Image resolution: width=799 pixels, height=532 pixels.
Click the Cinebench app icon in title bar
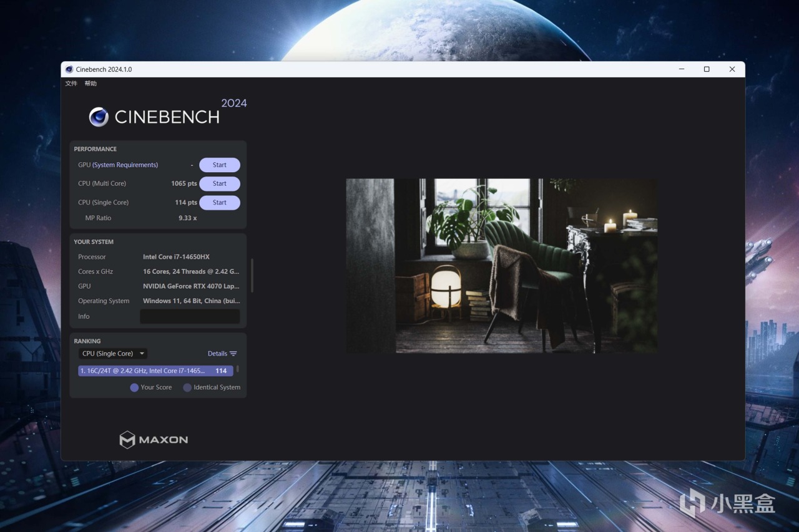(x=69, y=69)
